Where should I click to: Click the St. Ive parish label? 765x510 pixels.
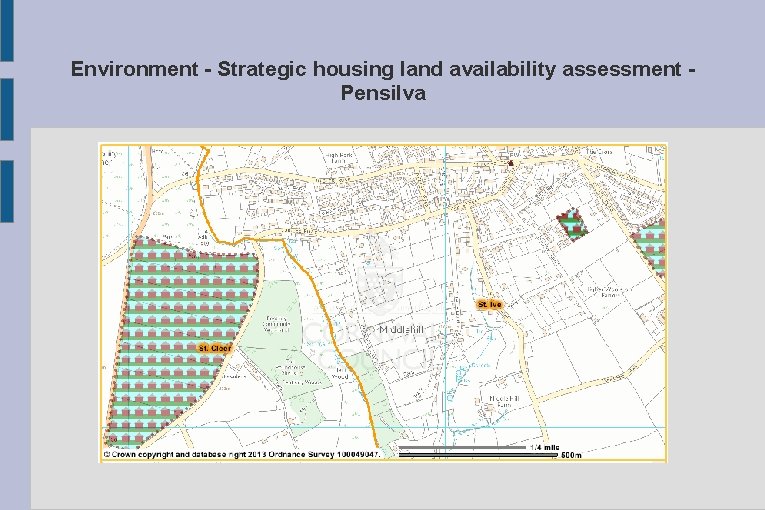point(490,304)
